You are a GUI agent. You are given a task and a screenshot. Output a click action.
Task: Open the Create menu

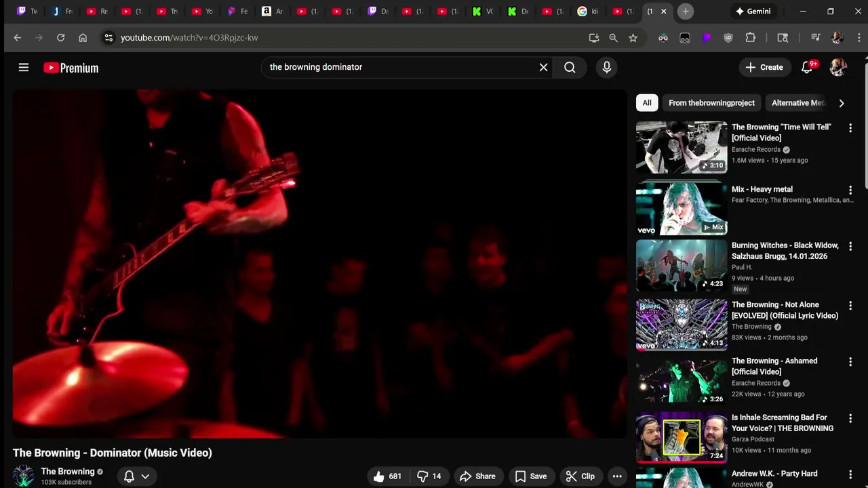pyautogui.click(x=764, y=67)
